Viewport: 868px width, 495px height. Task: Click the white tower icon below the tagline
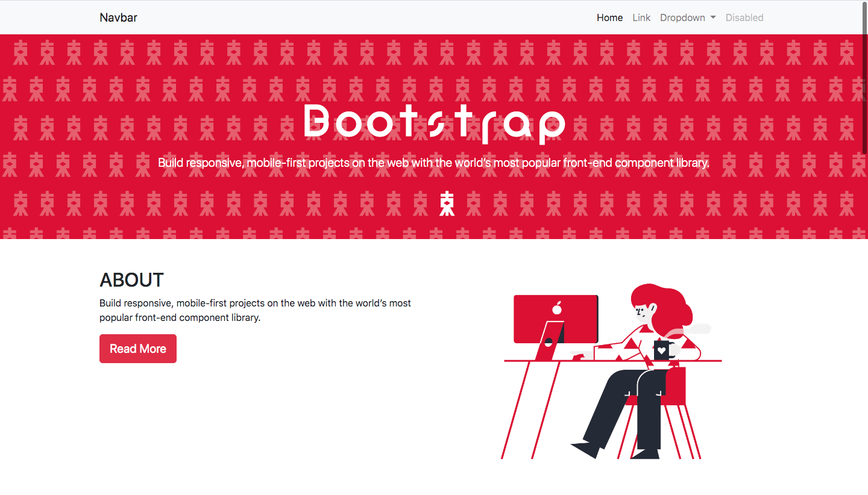(447, 204)
